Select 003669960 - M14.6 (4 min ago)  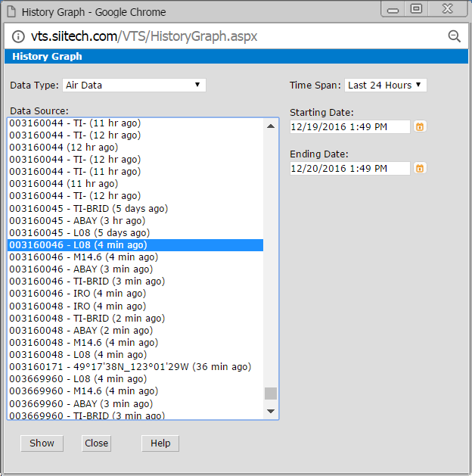(135, 391)
